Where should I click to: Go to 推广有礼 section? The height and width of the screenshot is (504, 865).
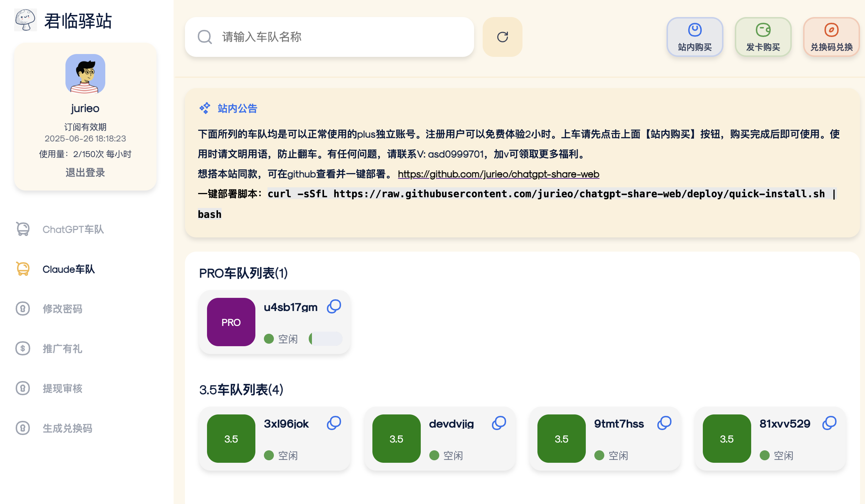tap(62, 349)
